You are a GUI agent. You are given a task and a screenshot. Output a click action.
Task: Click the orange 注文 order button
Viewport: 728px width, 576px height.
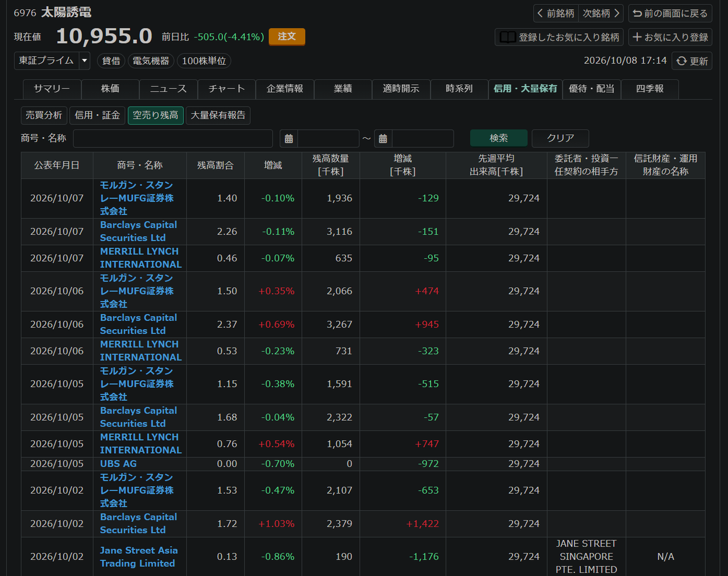click(287, 36)
